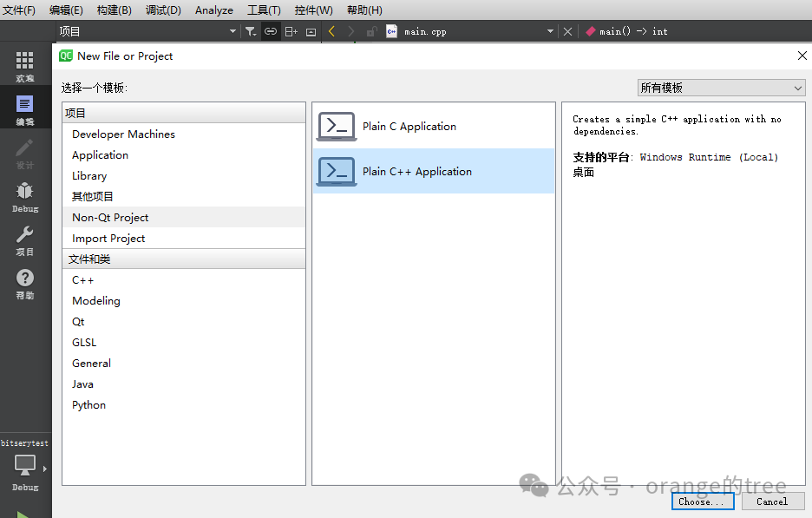Click the main() -> int symbol selector
This screenshot has width=812, height=518.
[x=633, y=31]
